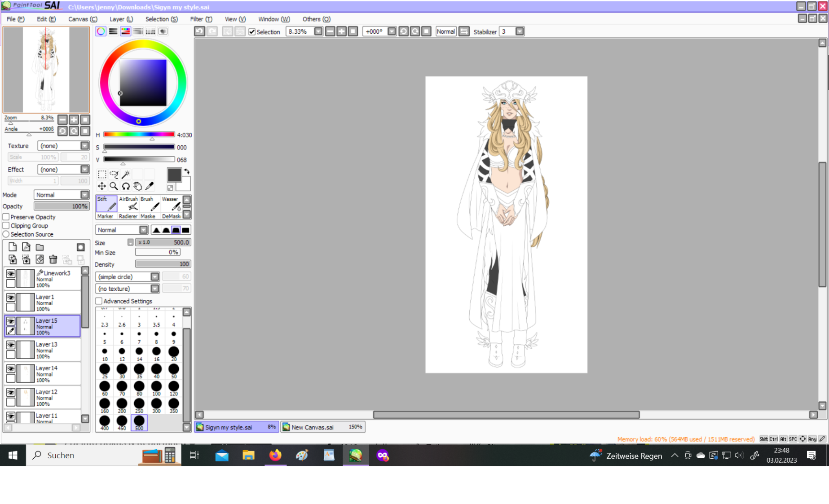Hide Layer 13 via its eye icon
Image resolution: width=829 pixels, height=504 pixels.
[10, 345]
